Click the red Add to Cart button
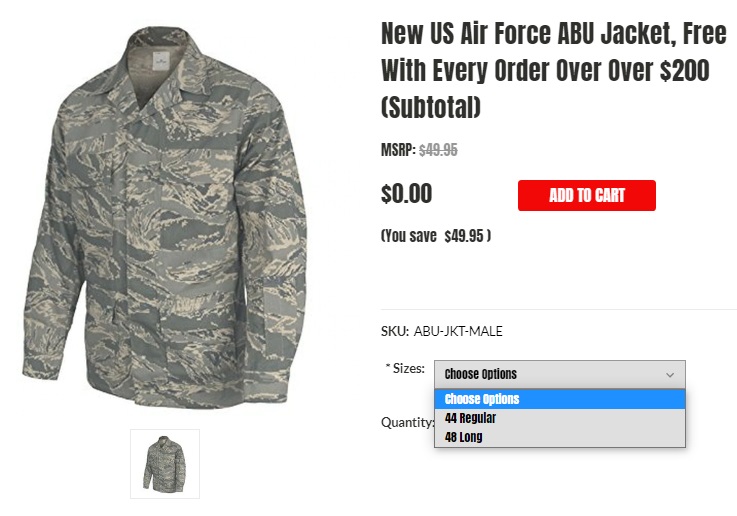 click(x=586, y=195)
